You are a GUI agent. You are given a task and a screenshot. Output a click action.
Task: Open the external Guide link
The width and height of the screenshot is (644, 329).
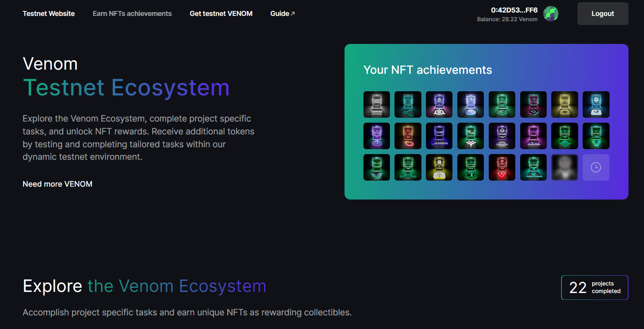[282, 14]
